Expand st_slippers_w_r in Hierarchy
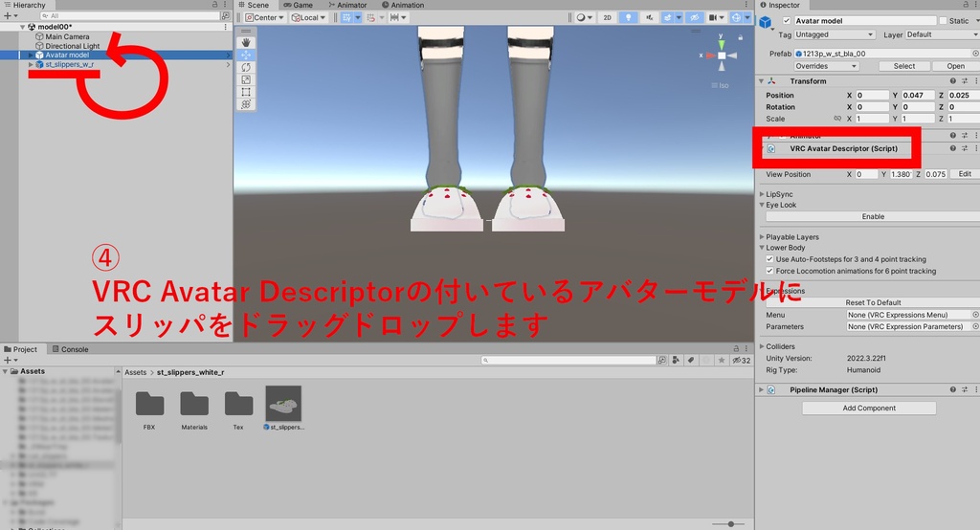Viewport: 980px width, 530px height. tap(31, 64)
